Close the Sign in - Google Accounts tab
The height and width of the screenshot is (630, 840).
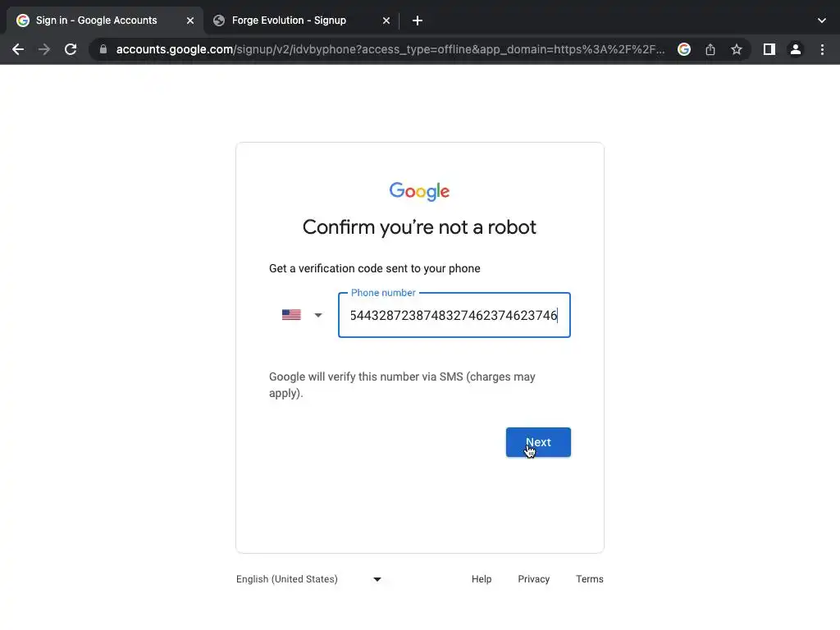pyautogui.click(x=190, y=21)
